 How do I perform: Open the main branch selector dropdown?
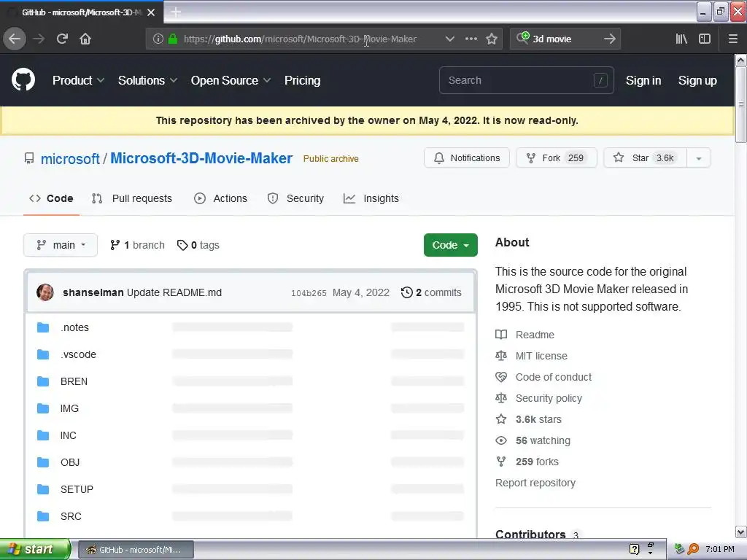click(x=61, y=245)
